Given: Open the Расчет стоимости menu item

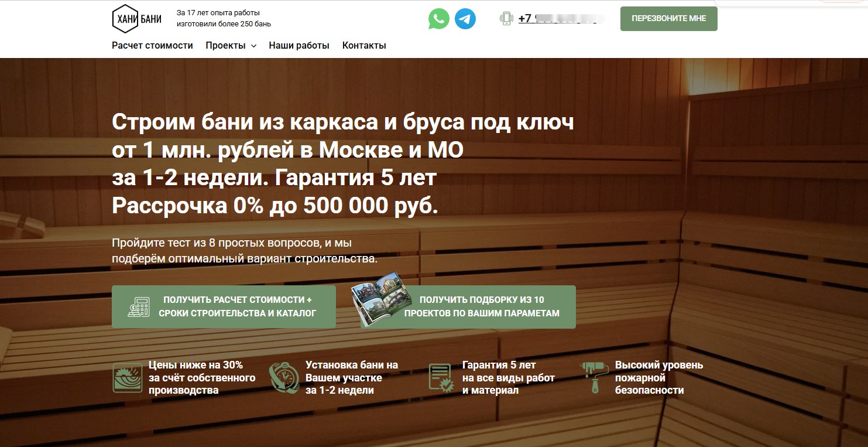Looking at the screenshot, I should coord(152,46).
